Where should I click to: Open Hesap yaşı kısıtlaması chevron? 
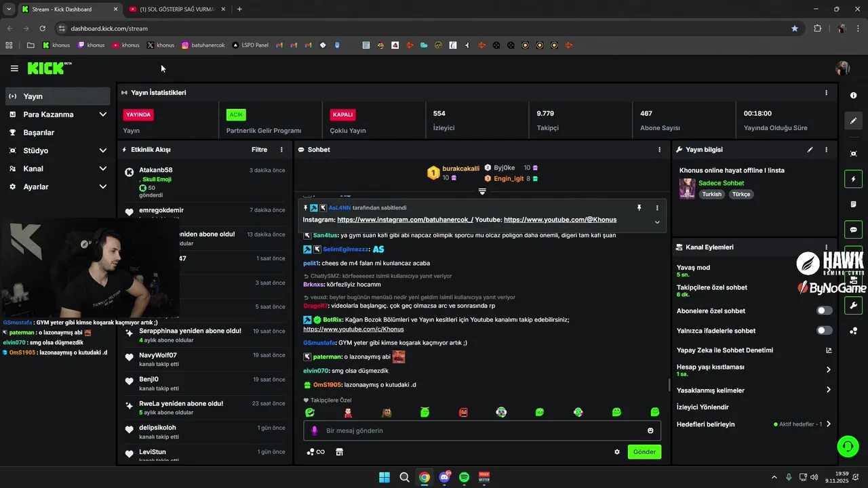click(828, 370)
